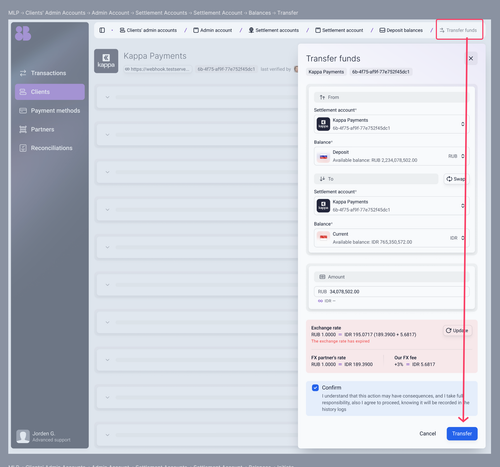Go to the Partners section
The width and height of the screenshot is (500, 467).
coord(49,129)
